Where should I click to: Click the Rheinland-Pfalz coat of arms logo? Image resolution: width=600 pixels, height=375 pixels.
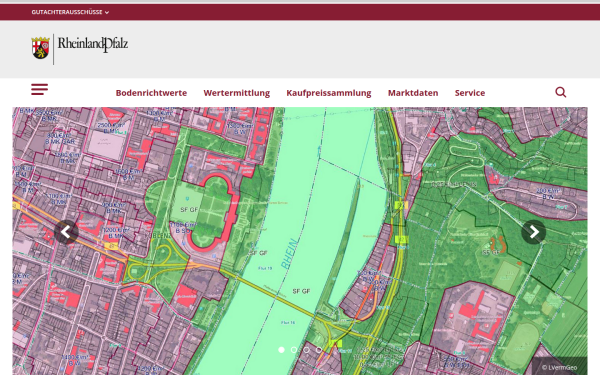41,48
